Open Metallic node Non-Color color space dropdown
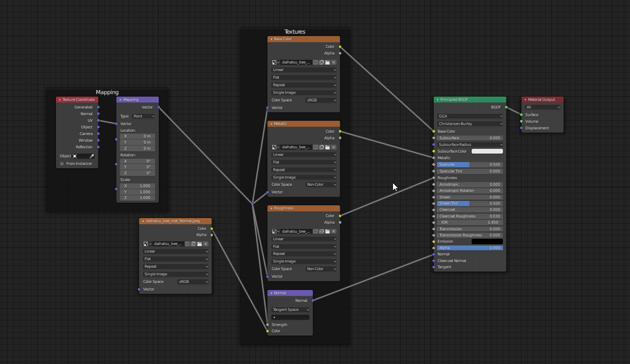 tap(321, 184)
